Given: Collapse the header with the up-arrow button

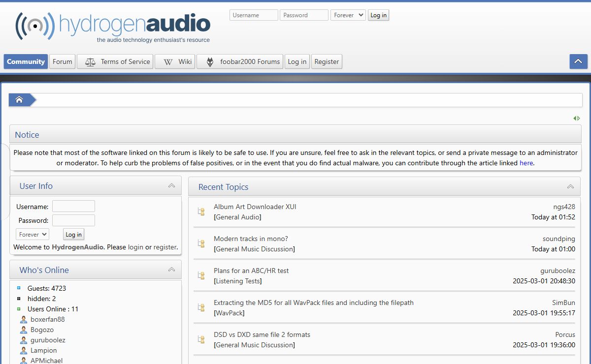Looking at the screenshot, I should coord(579,61).
